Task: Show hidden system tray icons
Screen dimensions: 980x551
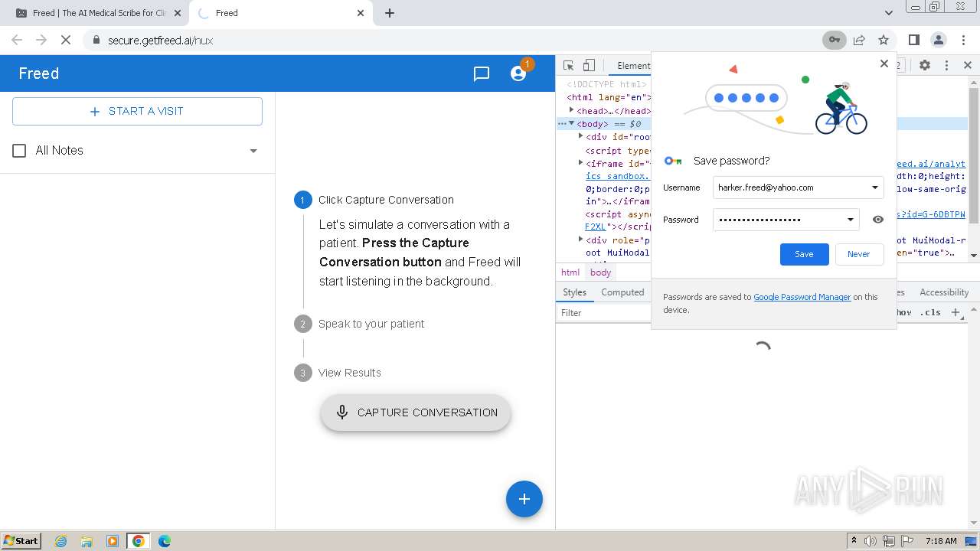Action: 854,541
